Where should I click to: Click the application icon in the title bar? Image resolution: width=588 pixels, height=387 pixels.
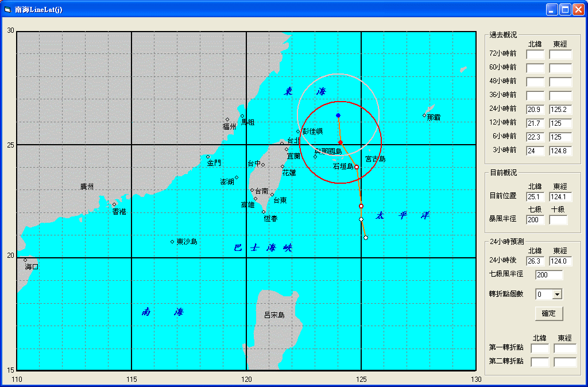(x=7, y=9)
